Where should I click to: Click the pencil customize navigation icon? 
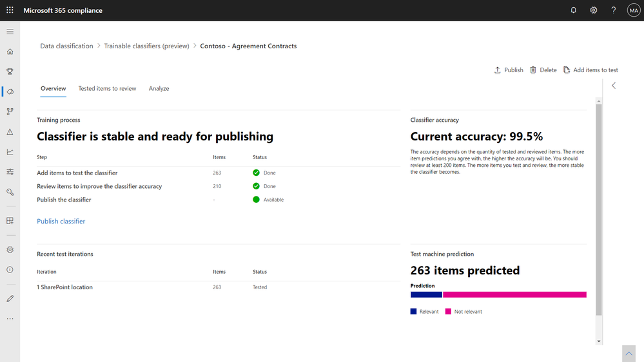point(10,298)
